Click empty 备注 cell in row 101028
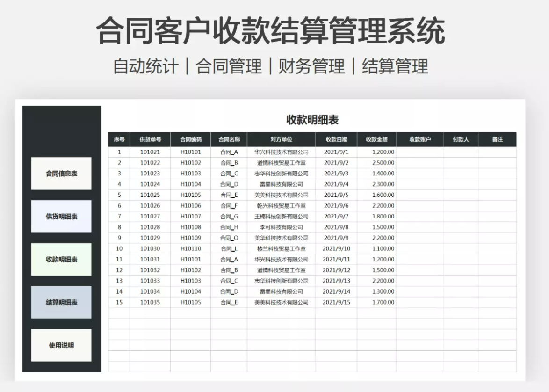549x392 pixels. (x=497, y=227)
